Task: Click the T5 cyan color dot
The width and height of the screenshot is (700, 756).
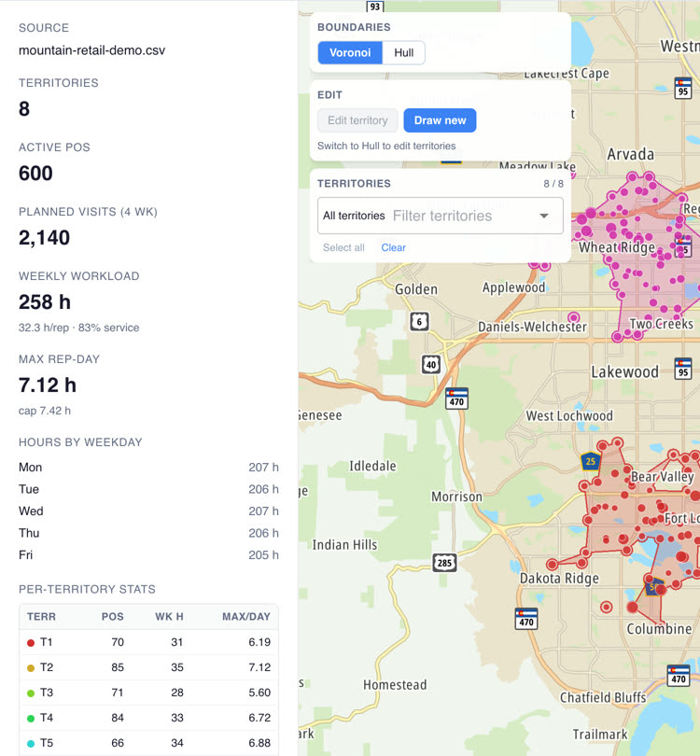Action: [31, 743]
